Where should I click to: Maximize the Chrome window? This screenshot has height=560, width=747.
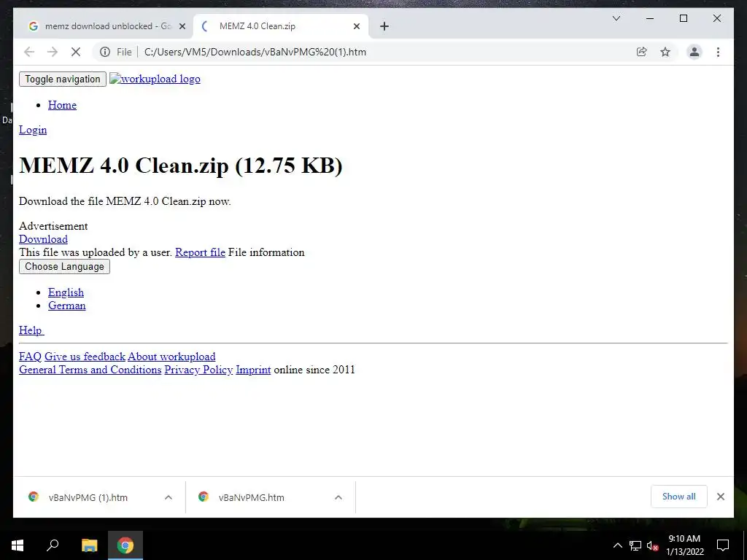pos(683,18)
